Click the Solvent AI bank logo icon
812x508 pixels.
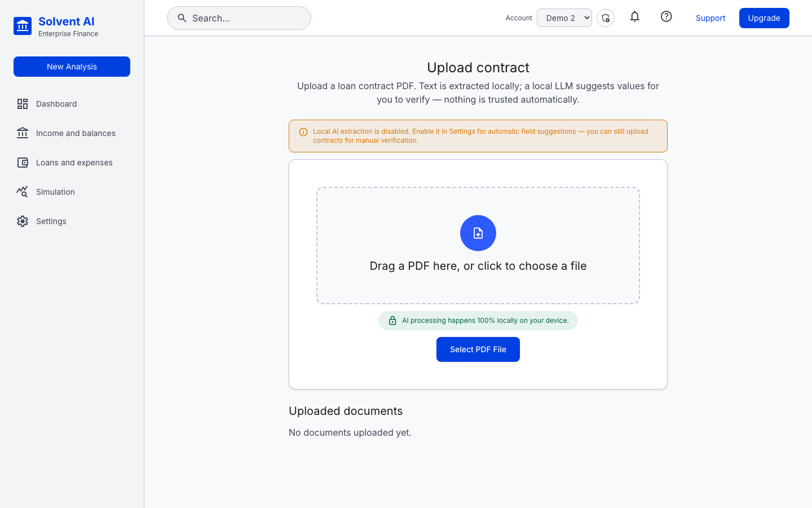(x=23, y=26)
